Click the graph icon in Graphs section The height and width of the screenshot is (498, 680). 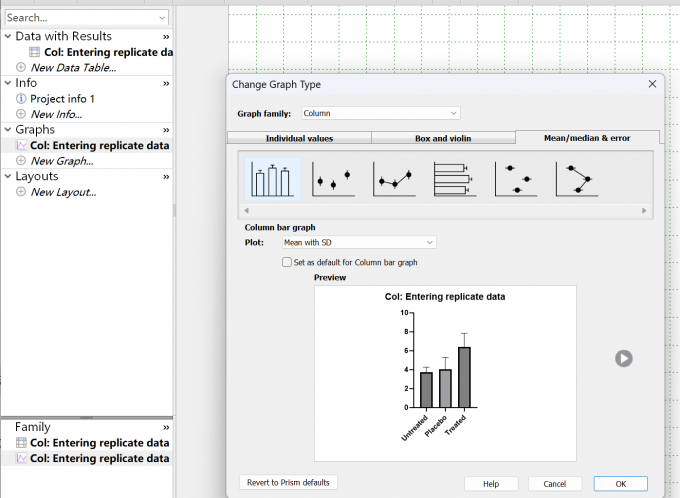(x=21, y=145)
